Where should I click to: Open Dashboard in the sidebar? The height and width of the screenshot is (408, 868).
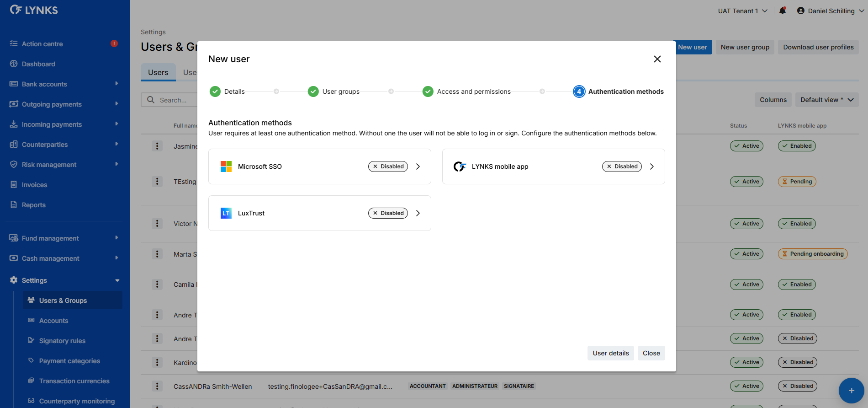click(38, 64)
